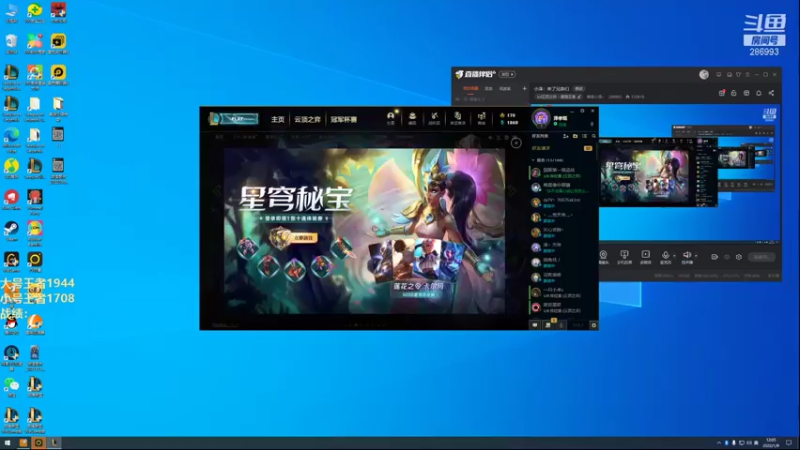
Task: Select the Steam desktop icon
Action: (12, 231)
